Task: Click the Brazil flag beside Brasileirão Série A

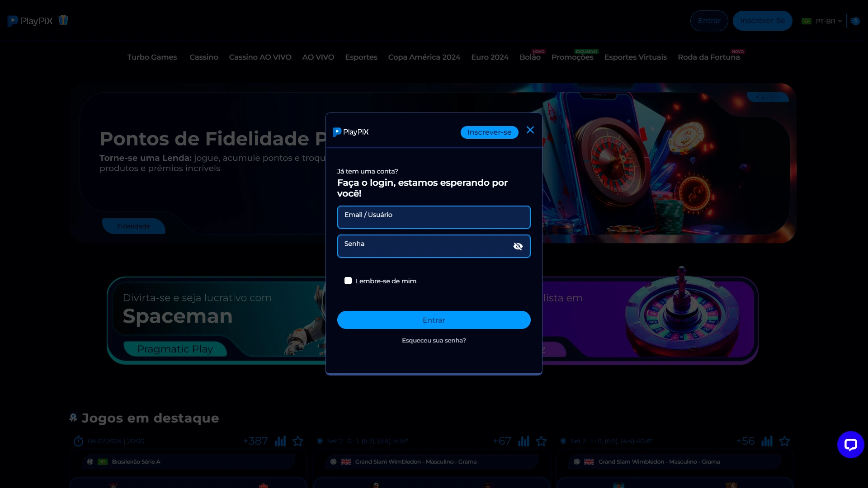Action: [103, 462]
